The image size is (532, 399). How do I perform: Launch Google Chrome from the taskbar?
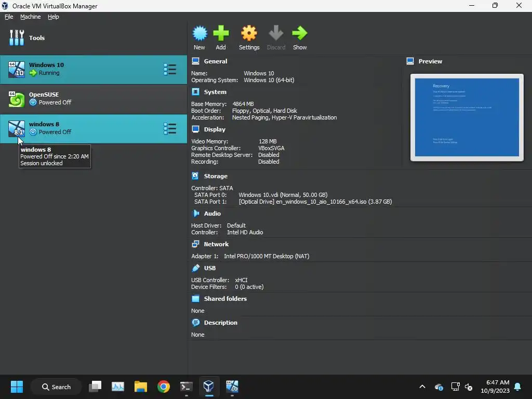(164, 387)
